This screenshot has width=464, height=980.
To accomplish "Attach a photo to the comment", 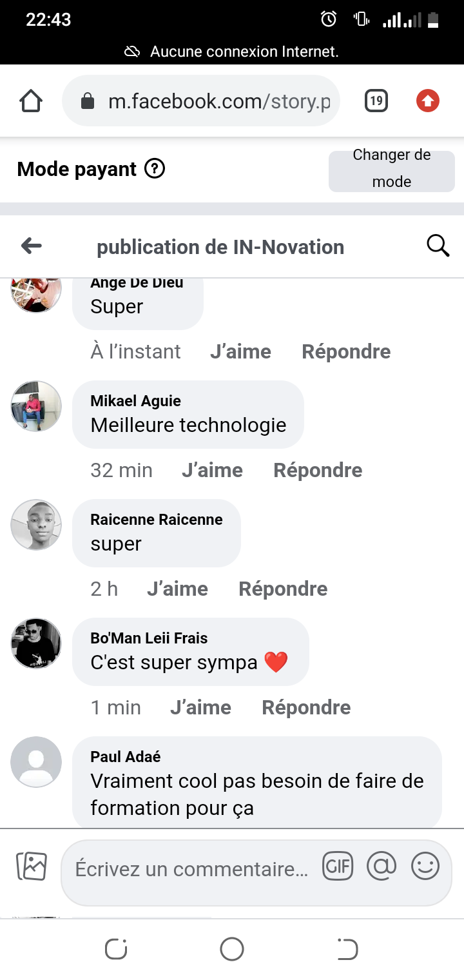I will coord(32,867).
